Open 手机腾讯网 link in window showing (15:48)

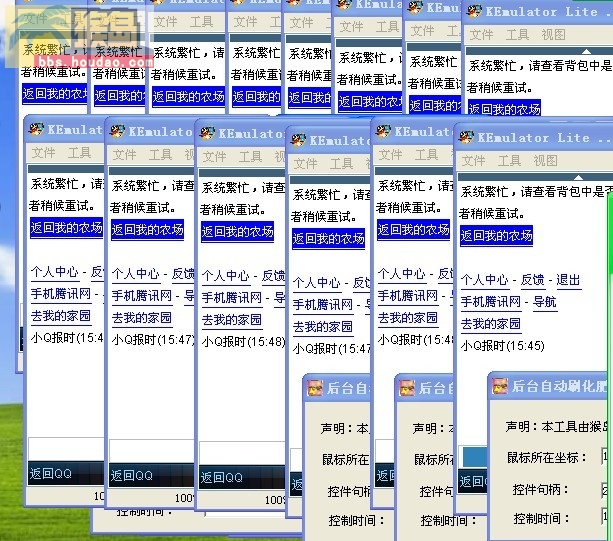(x=232, y=298)
